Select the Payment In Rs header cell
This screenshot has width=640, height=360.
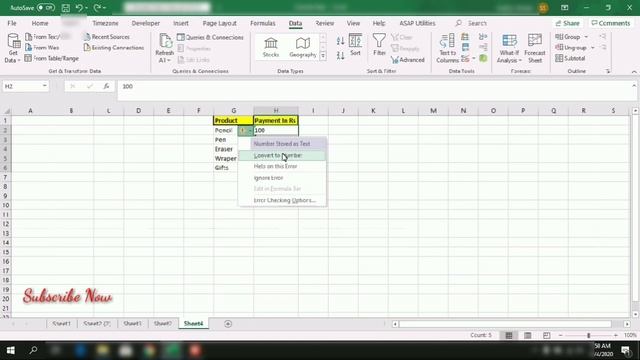[276, 120]
